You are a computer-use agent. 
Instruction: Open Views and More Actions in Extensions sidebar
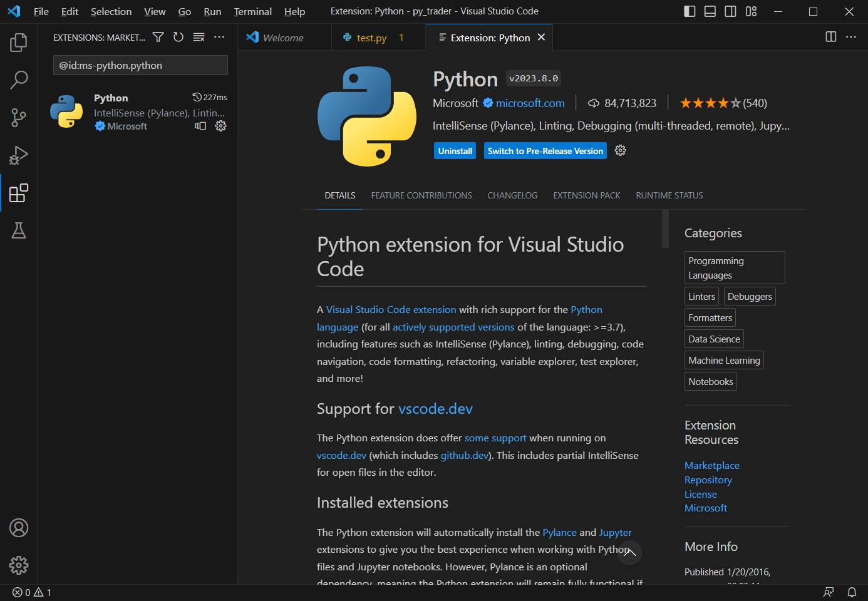point(219,38)
